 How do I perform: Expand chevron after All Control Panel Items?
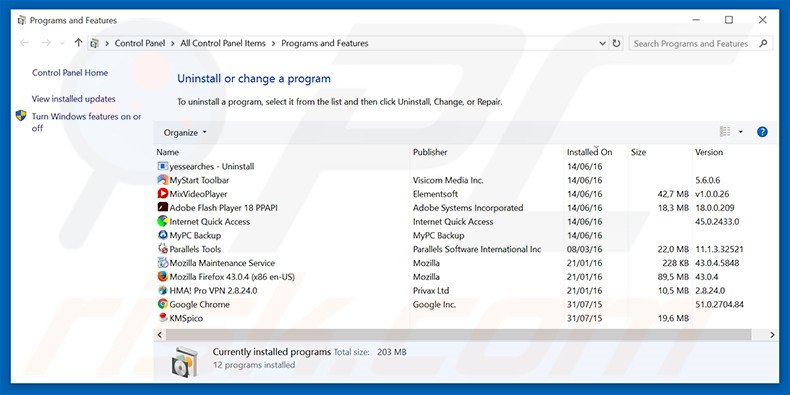coord(274,43)
